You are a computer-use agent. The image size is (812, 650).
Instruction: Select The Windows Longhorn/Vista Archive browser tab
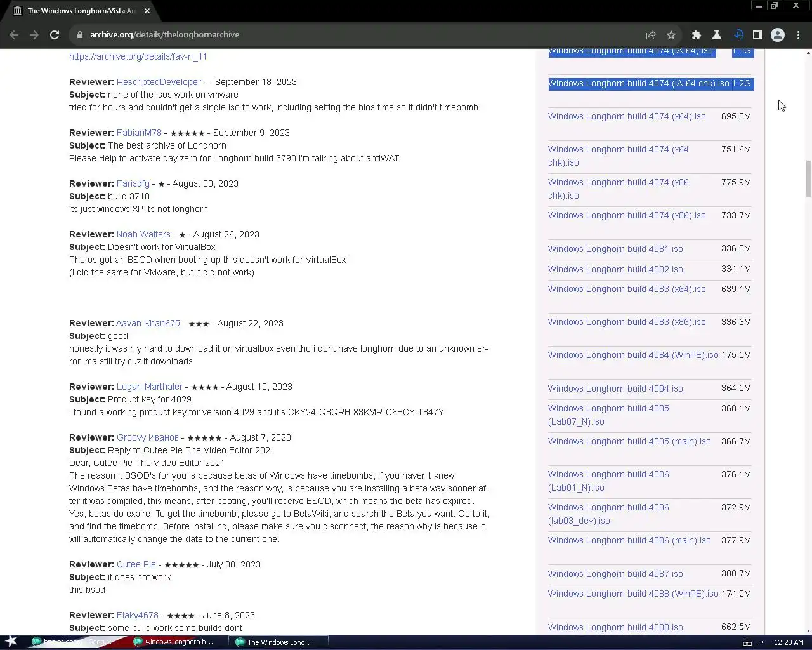pyautogui.click(x=81, y=11)
